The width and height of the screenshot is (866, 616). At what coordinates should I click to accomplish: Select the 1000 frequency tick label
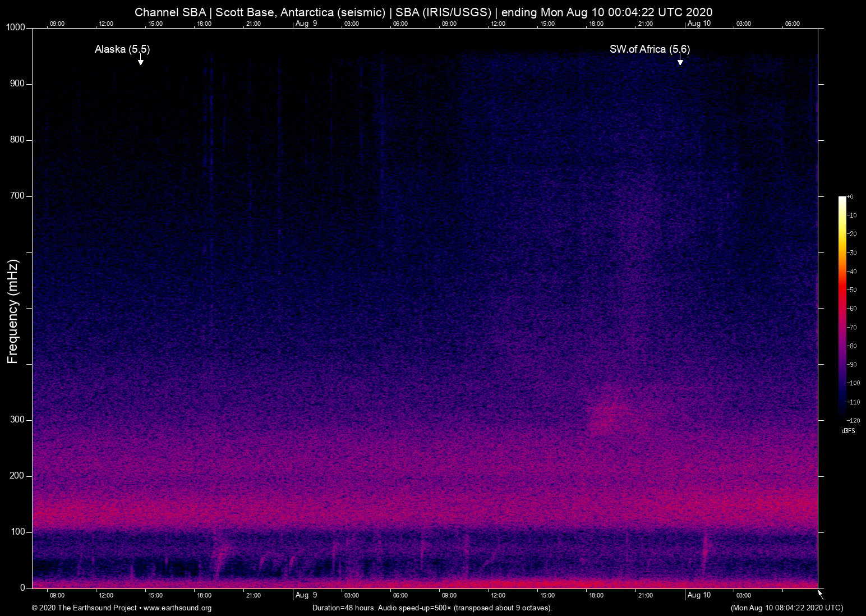(x=17, y=27)
